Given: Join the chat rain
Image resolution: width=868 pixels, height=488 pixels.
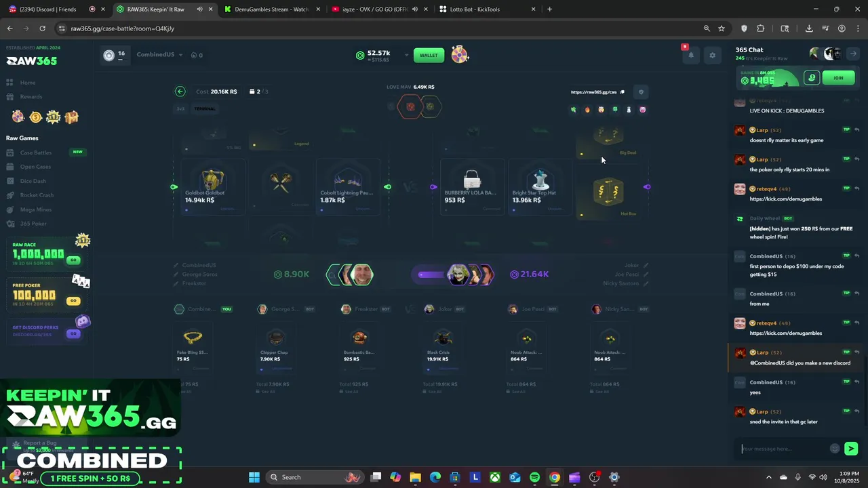Looking at the screenshot, I should (838, 78).
